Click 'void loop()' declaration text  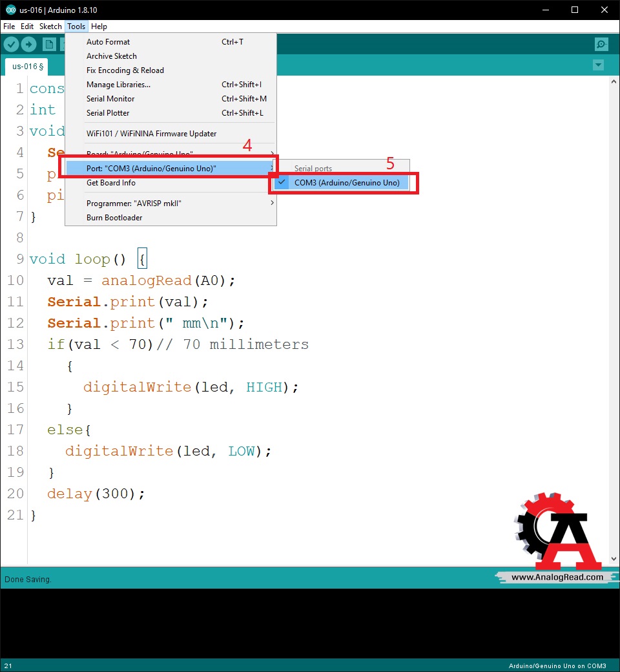pos(77,259)
